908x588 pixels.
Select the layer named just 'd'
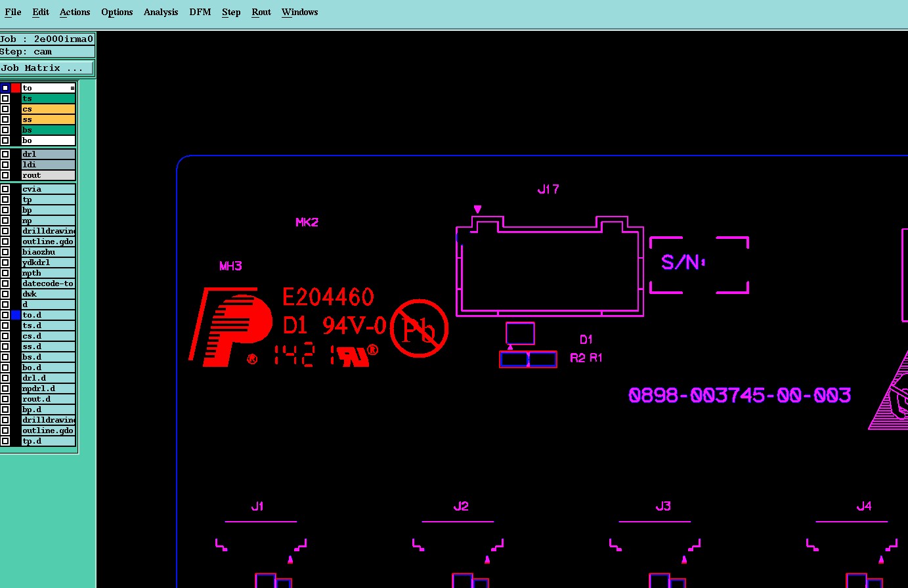(49, 304)
